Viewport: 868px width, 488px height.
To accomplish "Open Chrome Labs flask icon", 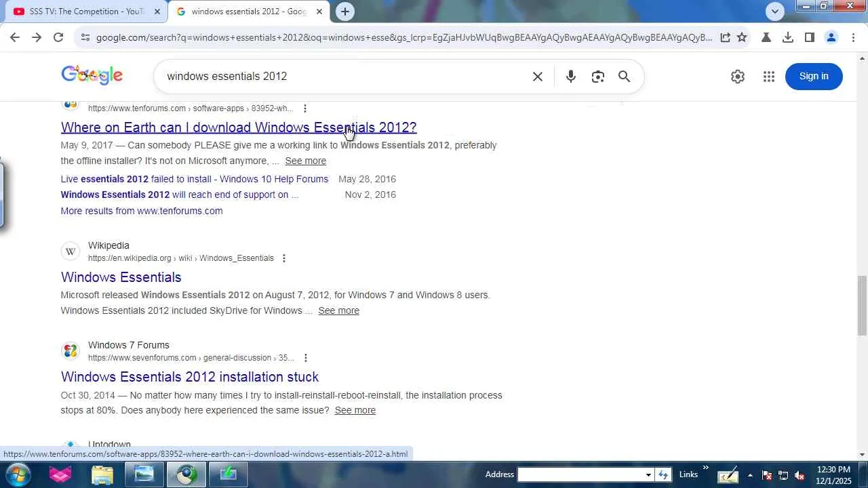I will coord(766,38).
